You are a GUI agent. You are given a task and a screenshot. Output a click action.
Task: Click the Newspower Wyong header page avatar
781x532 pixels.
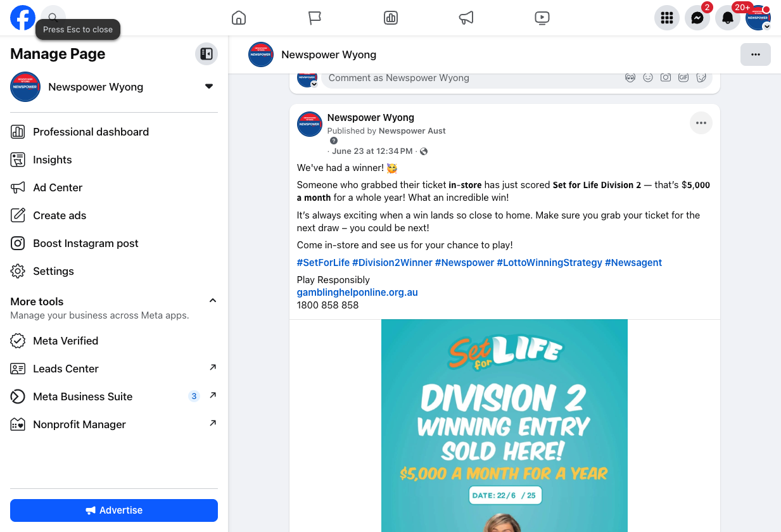(261, 54)
